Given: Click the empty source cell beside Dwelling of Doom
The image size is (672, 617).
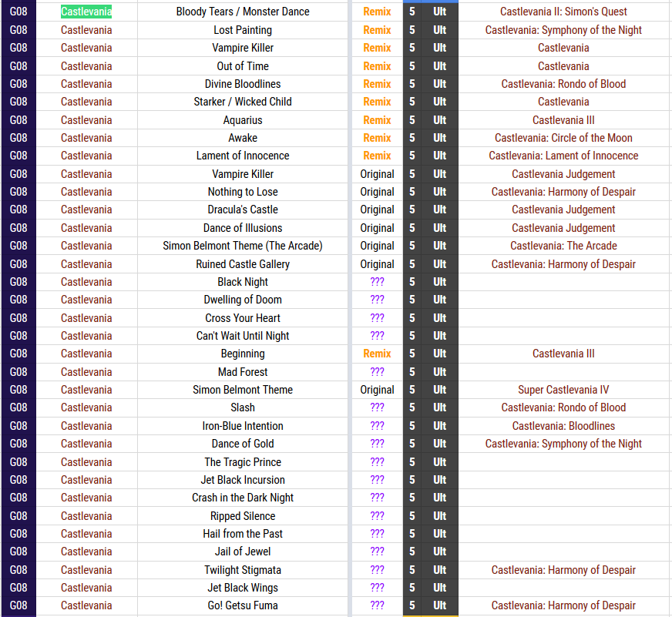Looking at the screenshot, I should coord(563,300).
